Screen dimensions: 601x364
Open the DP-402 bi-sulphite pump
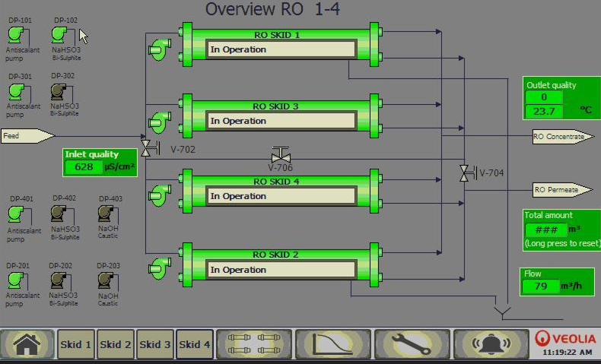coord(59,214)
